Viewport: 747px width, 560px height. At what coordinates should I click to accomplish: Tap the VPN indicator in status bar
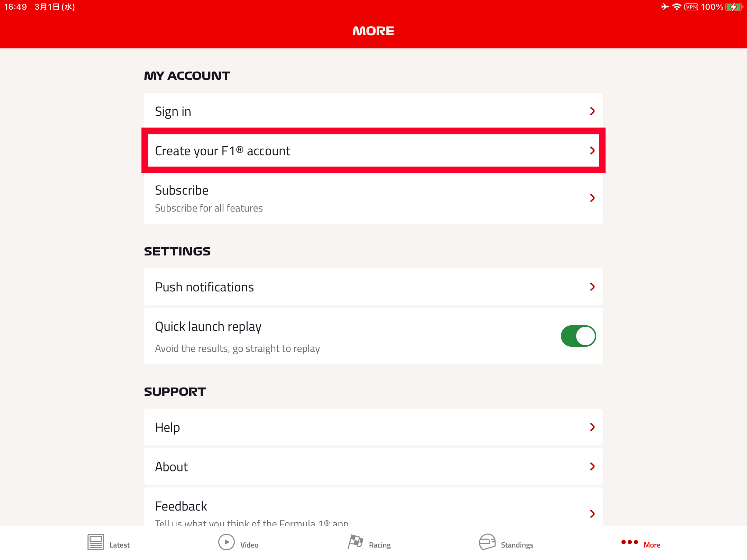691,7
